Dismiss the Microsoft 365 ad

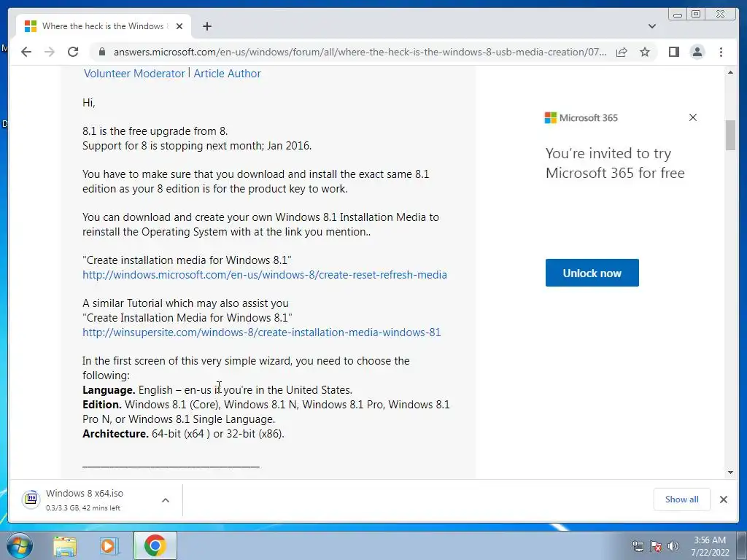click(x=693, y=117)
